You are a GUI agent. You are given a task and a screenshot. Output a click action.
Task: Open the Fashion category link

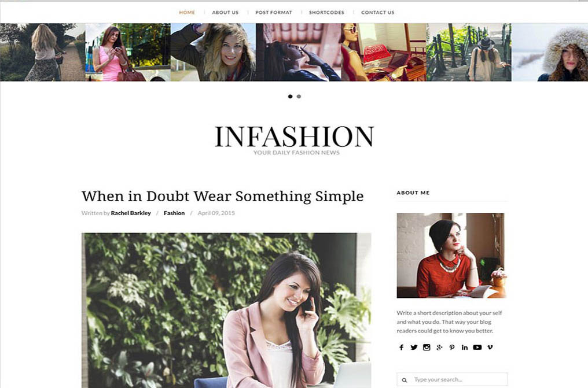coord(174,213)
